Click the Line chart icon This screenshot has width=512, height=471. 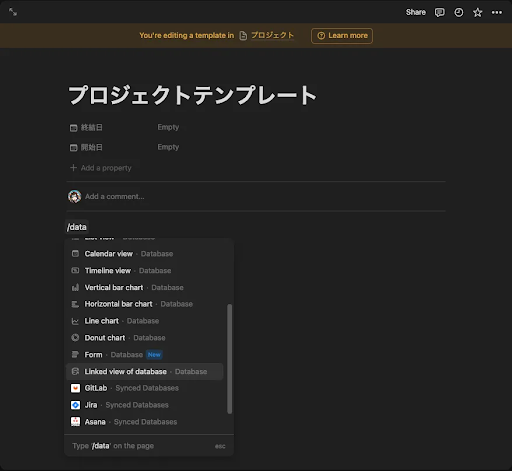[75, 321]
